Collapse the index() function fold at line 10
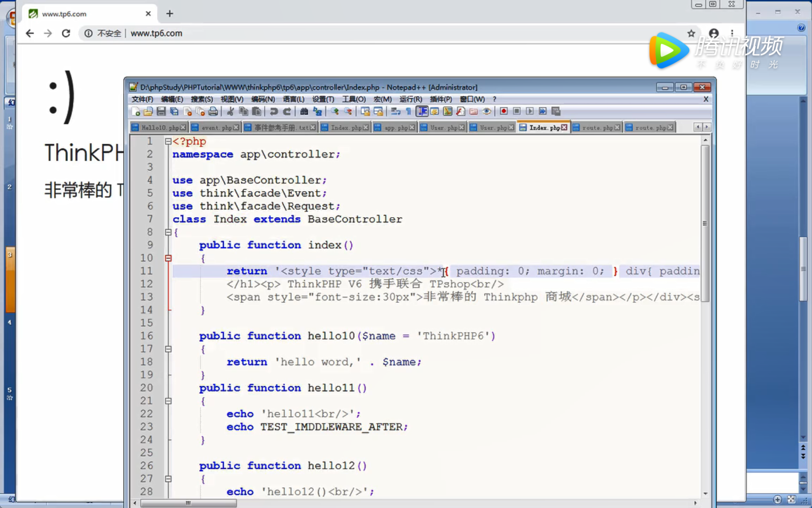This screenshot has width=812, height=508. pyautogui.click(x=168, y=258)
